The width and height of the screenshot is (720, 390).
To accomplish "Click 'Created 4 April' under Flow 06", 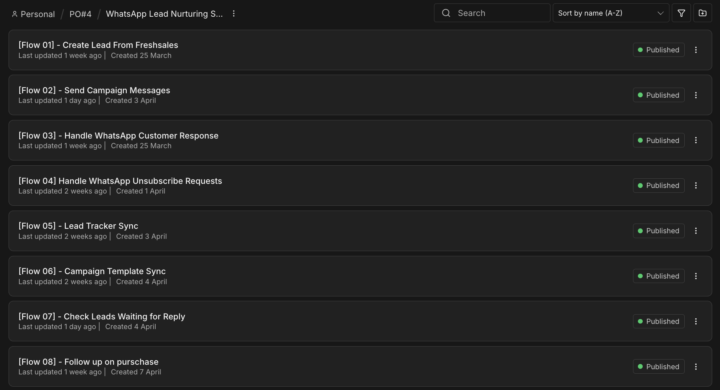I will (141, 282).
